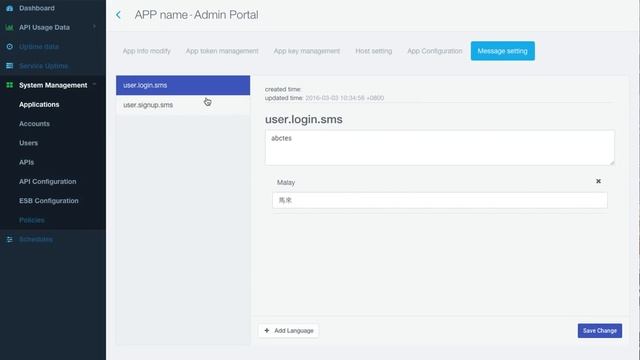
Task: Click the user.login.sms heading
Action: (304, 120)
